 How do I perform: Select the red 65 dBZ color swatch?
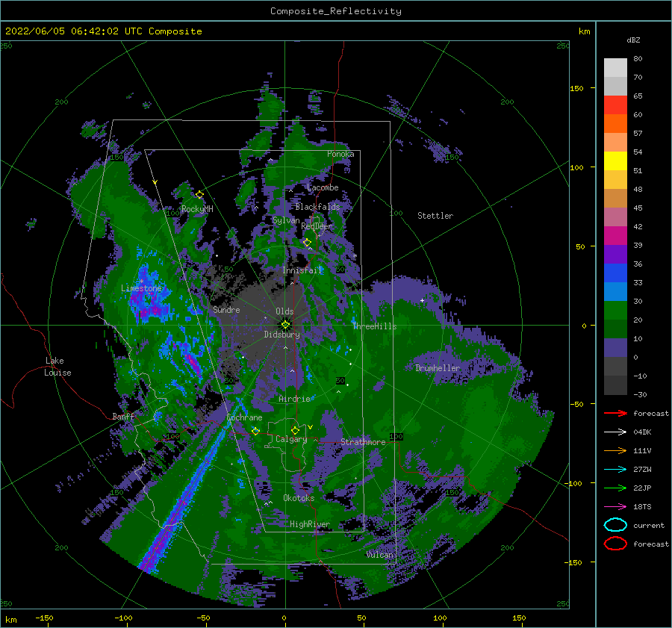point(615,105)
